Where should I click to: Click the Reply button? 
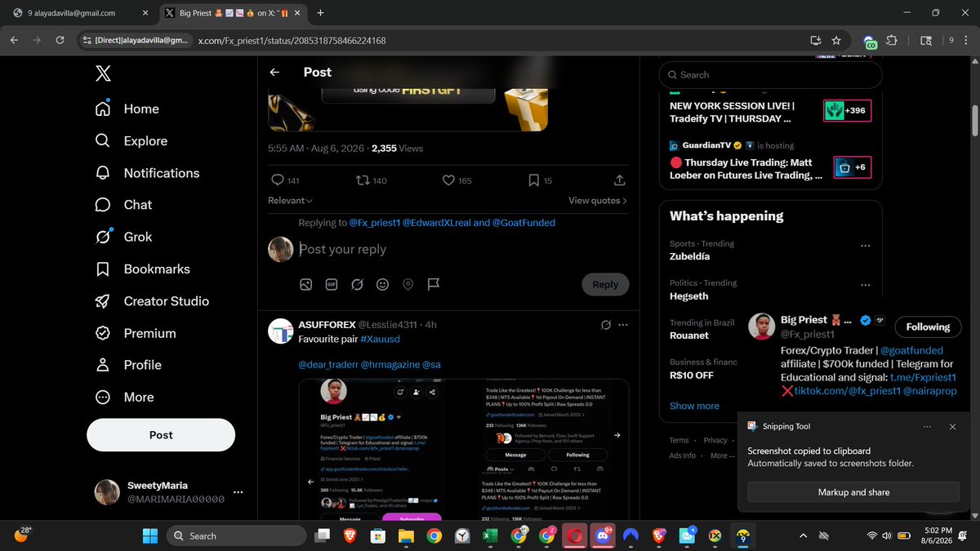click(605, 284)
